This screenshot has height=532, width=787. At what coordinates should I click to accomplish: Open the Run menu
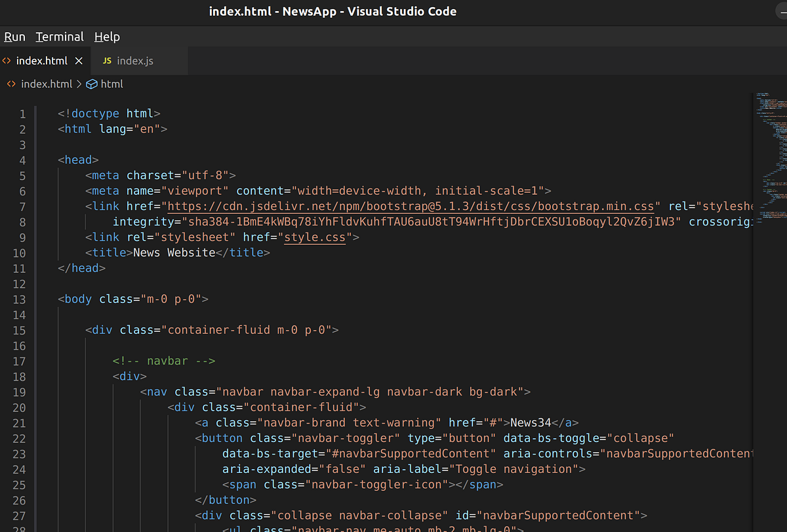click(x=14, y=37)
